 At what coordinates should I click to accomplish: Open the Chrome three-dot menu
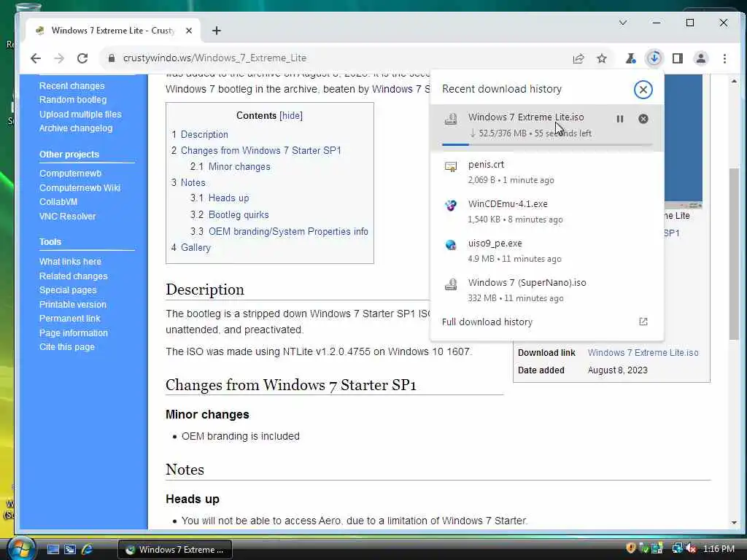(x=724, y=58)
